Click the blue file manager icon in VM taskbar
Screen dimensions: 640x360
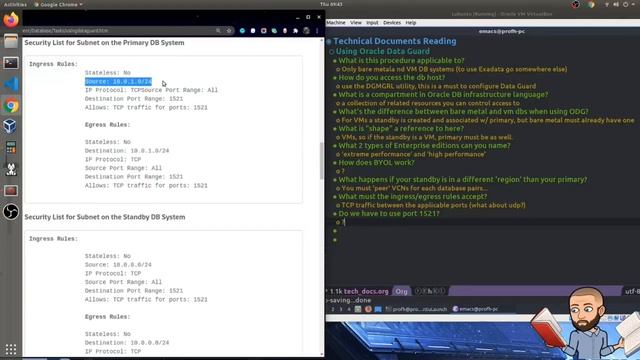[x=378, y=309]
